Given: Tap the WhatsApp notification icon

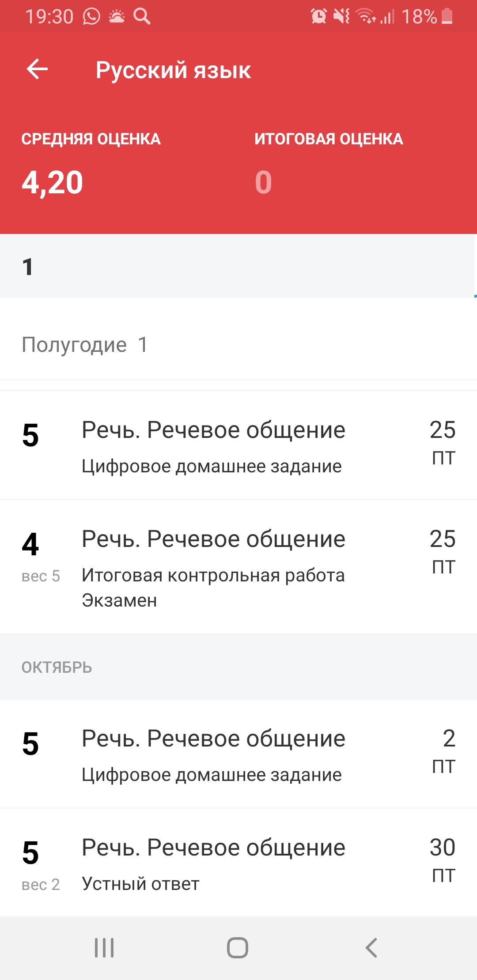Looking at the screenshot, I should tap(91, 17).
